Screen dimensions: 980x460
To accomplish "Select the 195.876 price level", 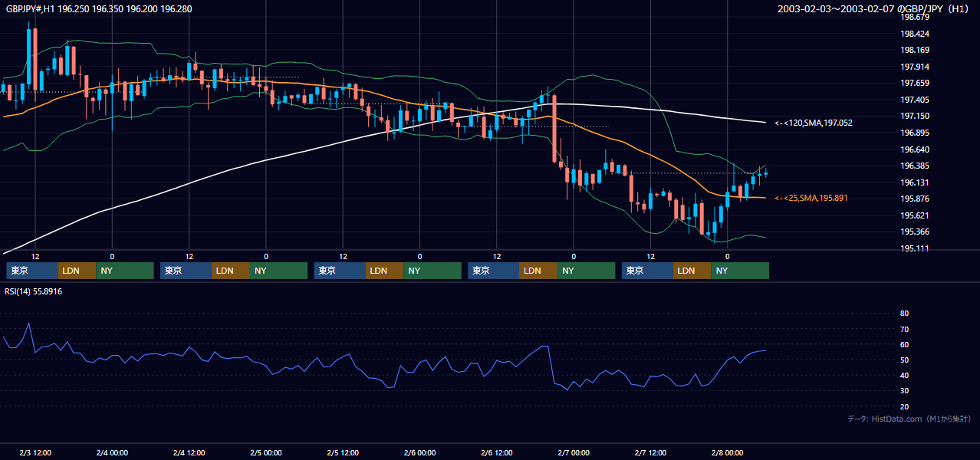I will pyautogui.click(x=916, y=199).
